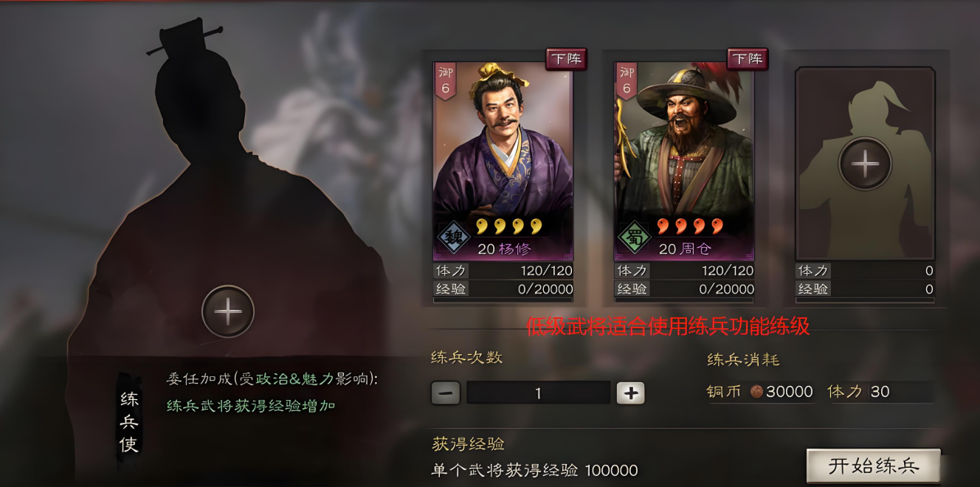The width and height of the screenshot is (980, 487).
Task: Click the Shu faction badge on 周仓's card
Action: [633, 238]
